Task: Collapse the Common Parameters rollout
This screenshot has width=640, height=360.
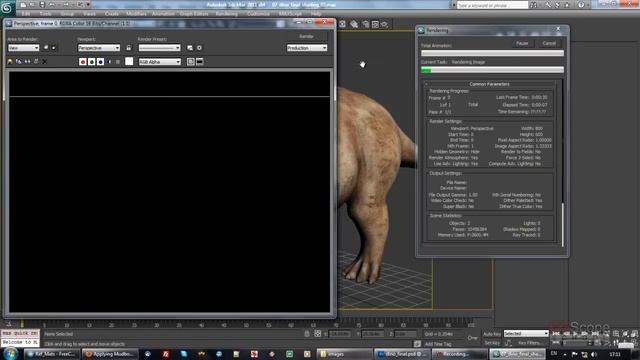Action: click(489, 84)
